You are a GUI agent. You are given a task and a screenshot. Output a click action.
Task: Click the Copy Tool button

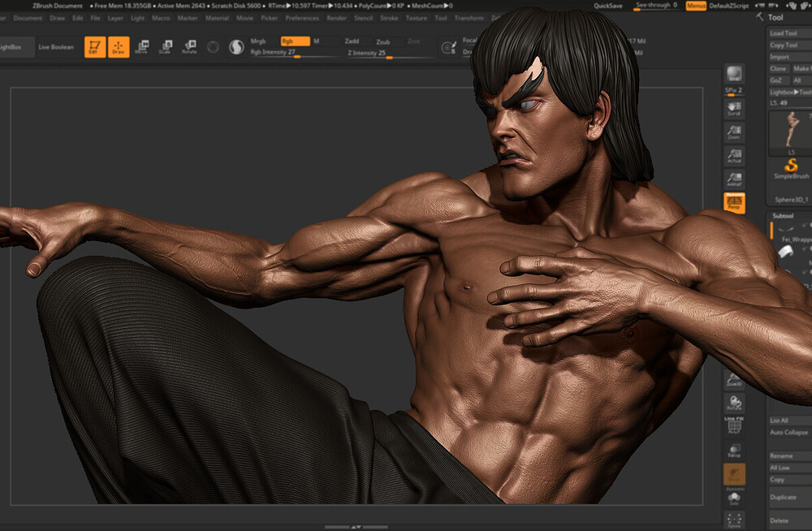pos(789,45)
